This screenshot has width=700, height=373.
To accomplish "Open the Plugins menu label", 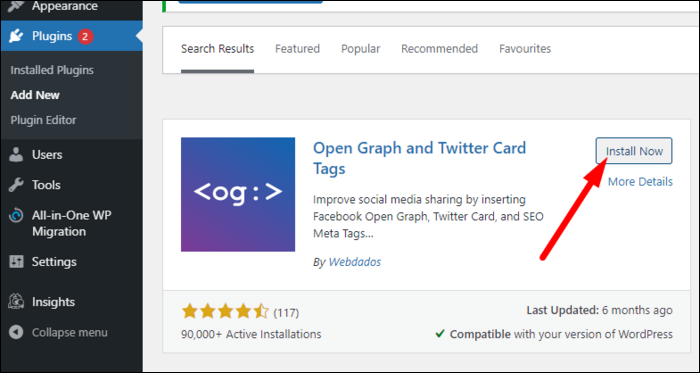I will tap(52, 36).
